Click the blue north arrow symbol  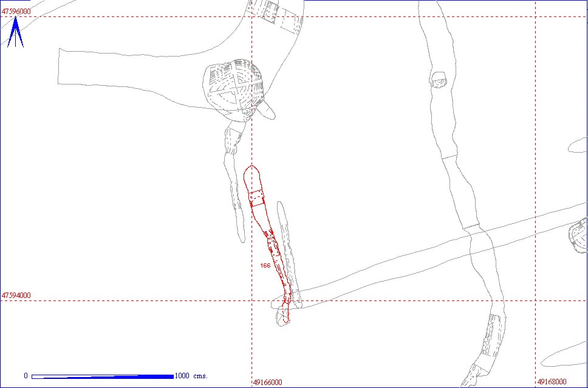click(15, 32)
